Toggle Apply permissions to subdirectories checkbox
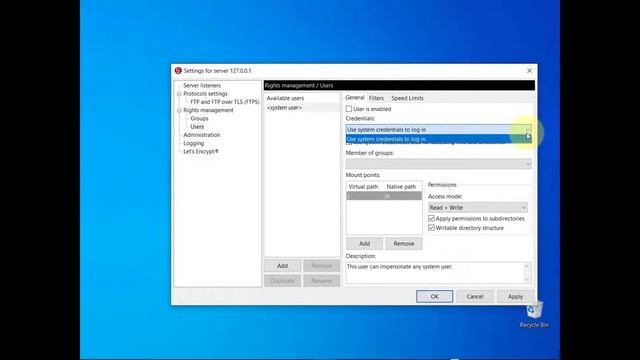This screenshot has width=640, height=360. click(x=431, y=219)
